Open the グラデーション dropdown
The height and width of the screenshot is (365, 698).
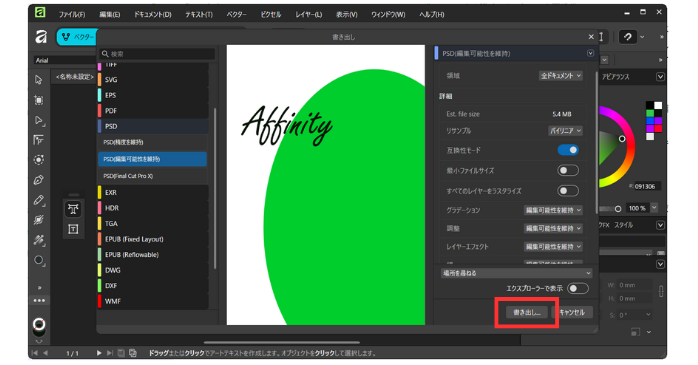553,210
